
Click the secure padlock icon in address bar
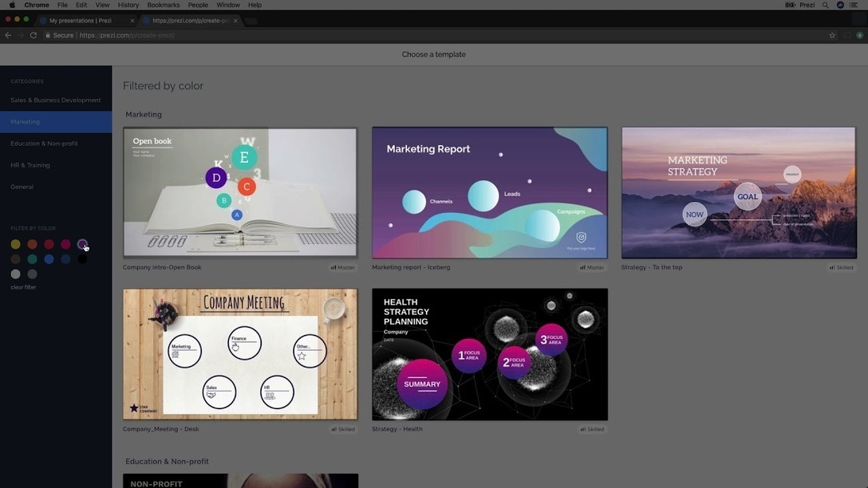click(x=48, y=35)
